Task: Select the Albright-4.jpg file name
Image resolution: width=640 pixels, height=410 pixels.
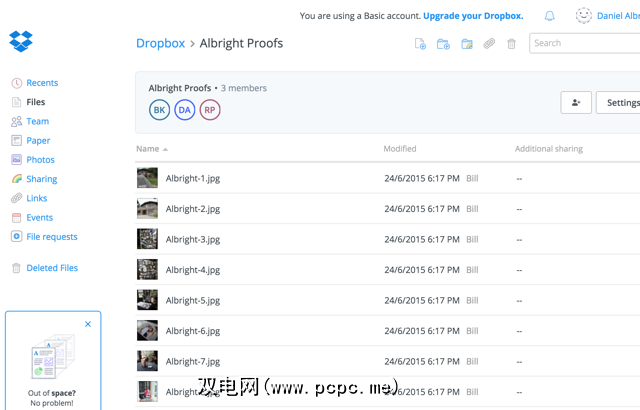Action: [193, 270]
